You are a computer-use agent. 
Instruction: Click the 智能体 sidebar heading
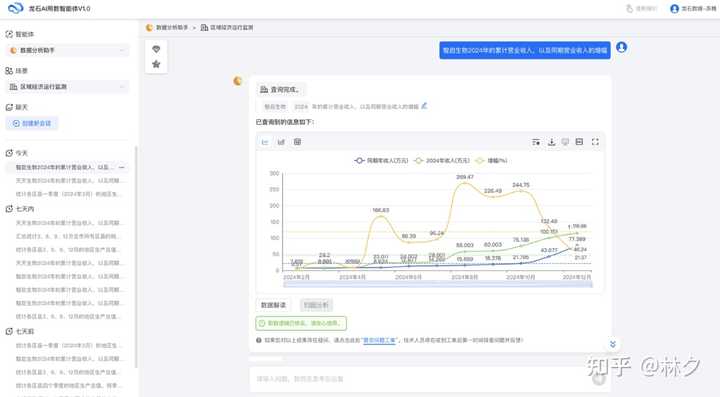coord(20,34)
